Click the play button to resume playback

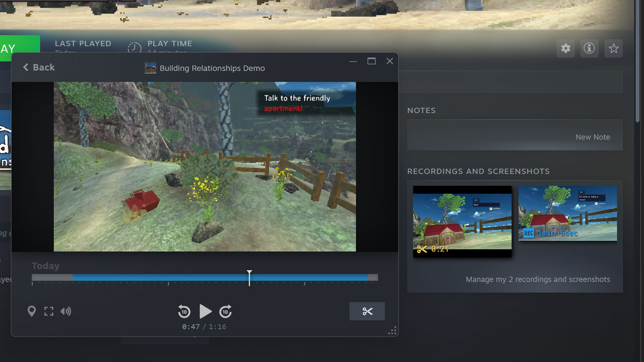(x=205, y=312)
